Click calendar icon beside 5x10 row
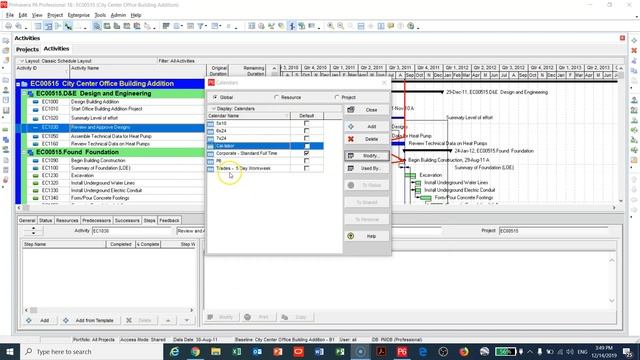 pyautogui.click(x=211, y=123)
